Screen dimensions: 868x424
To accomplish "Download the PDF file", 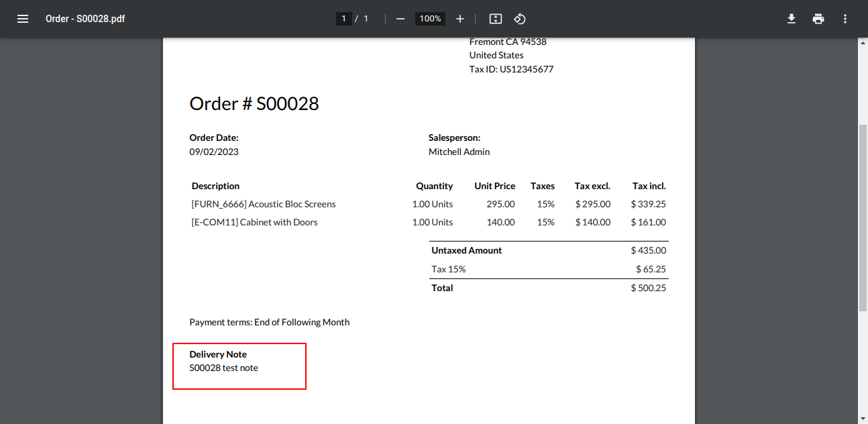I will pyautogui.click(x=792, y=19).
